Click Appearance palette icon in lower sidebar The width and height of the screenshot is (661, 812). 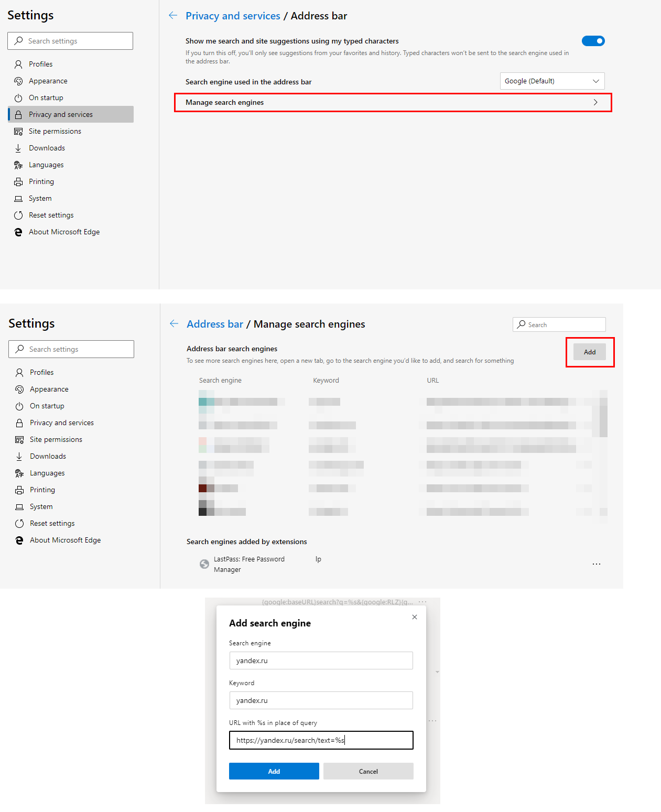point(19,389)
